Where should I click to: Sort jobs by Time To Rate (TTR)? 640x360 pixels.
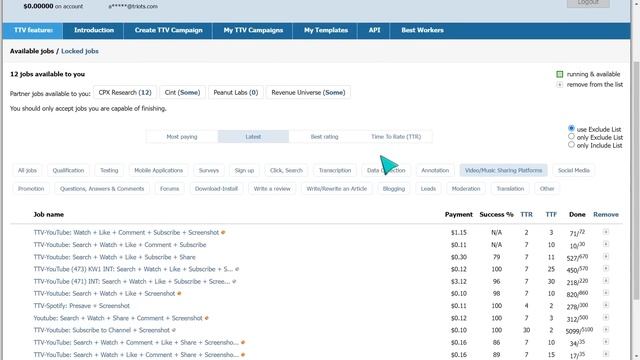pos(396,137)
